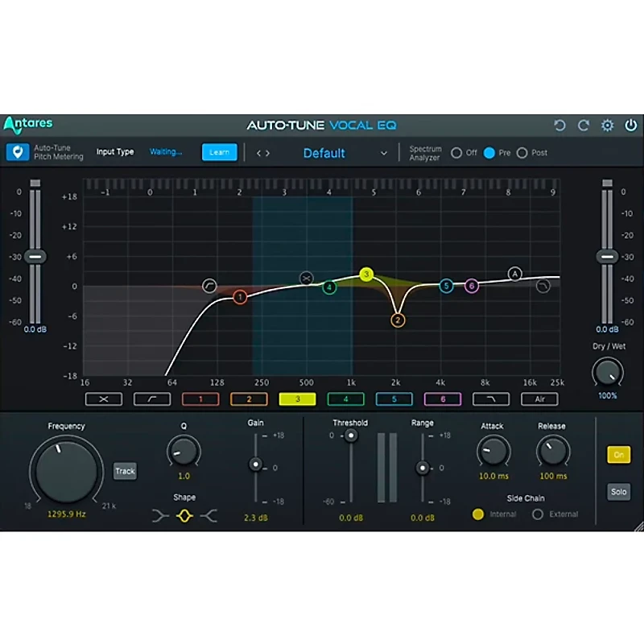Enable the Post spectrum analyzer option

tap(522, 152)
